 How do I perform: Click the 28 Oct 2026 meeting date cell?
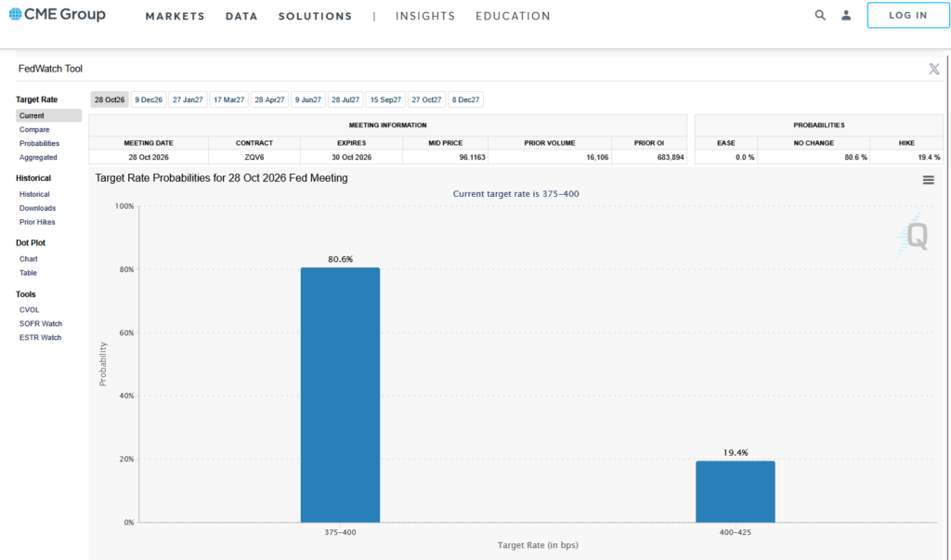[149, 157]
